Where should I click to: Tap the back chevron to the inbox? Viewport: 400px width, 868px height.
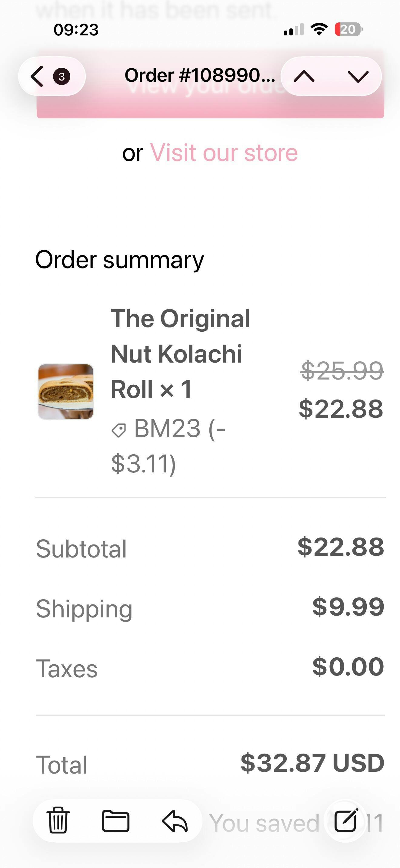click(37, 77)
